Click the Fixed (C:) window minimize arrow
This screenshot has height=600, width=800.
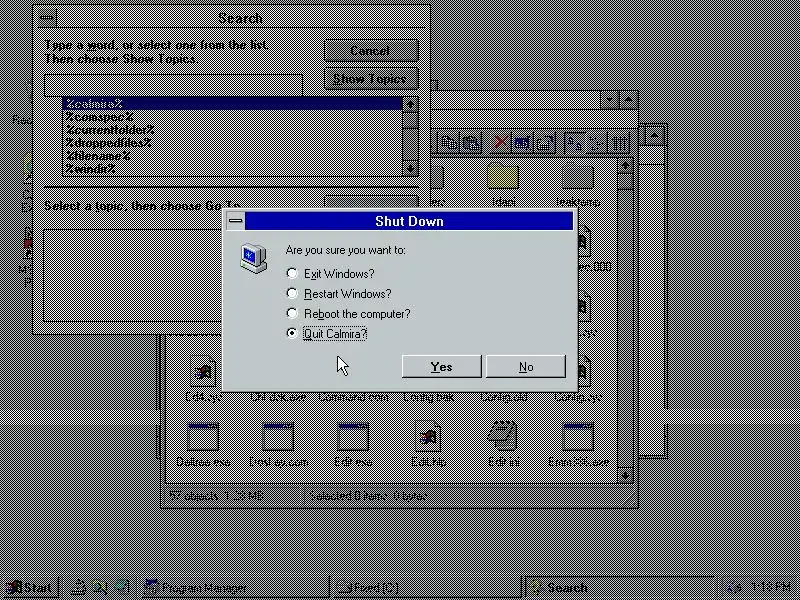tap(609, 99)
